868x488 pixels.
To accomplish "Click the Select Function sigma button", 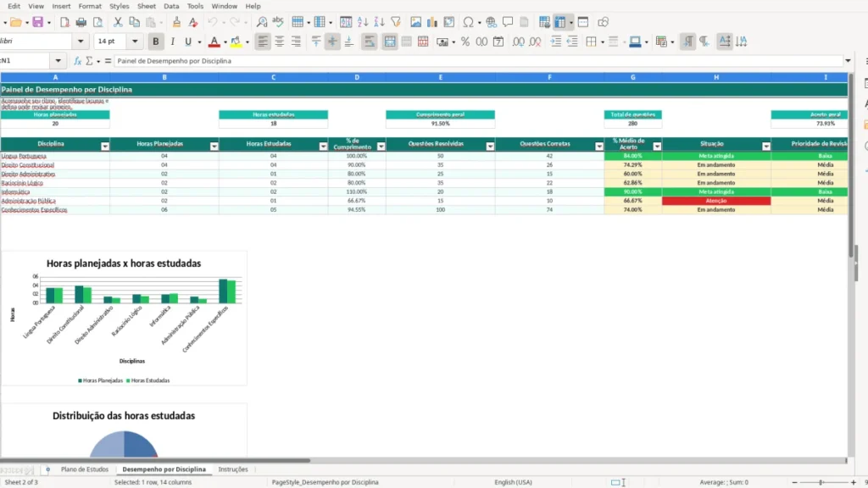I will tap(89, 61).
